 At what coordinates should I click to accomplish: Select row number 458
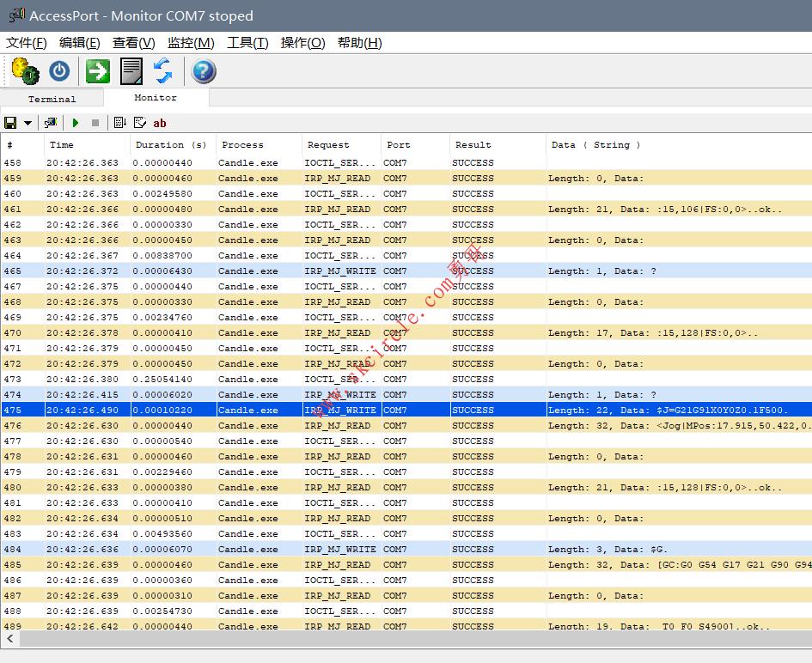click(x=13, y=162)
